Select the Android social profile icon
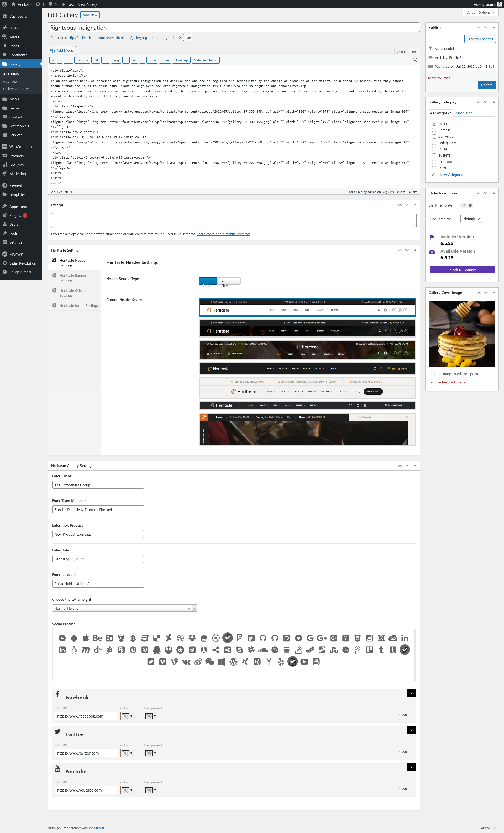 point(74,638)
